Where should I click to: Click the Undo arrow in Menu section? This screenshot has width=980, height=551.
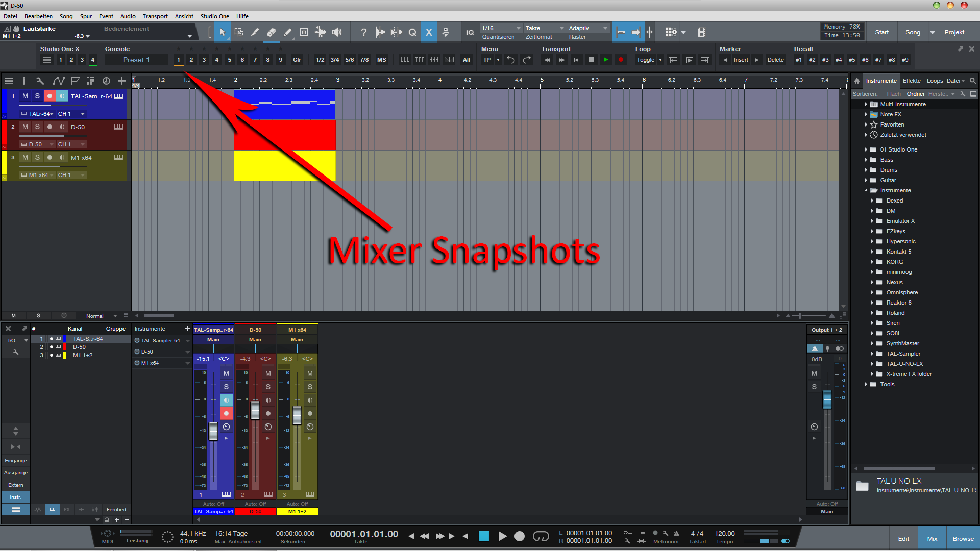510,60
